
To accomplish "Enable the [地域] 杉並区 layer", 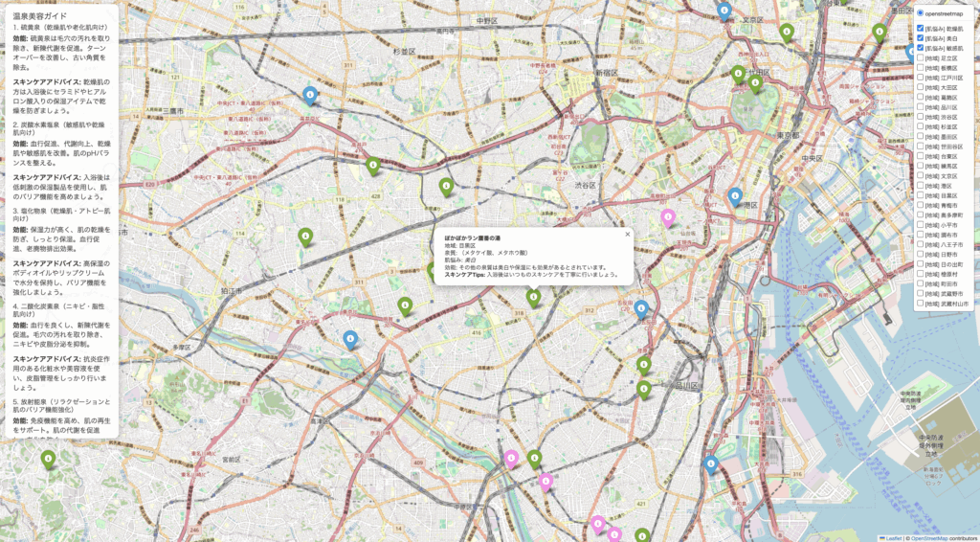I will pos(921,126).
